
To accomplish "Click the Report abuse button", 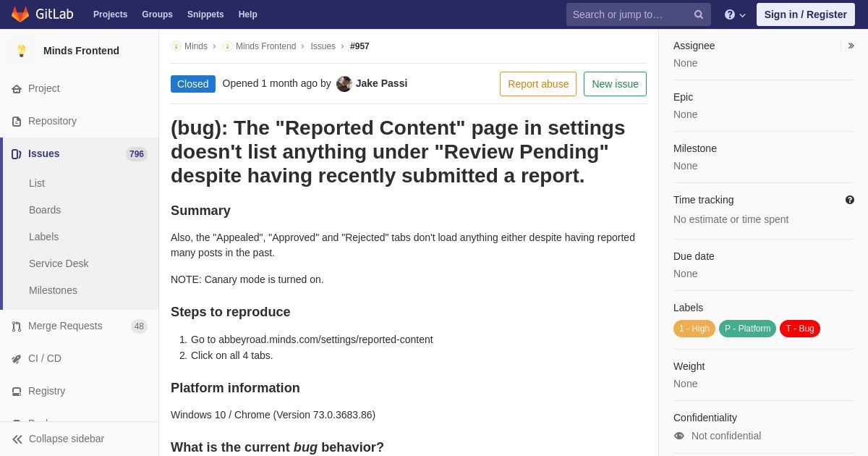I will pyautogui.click(x=538, y=84).
